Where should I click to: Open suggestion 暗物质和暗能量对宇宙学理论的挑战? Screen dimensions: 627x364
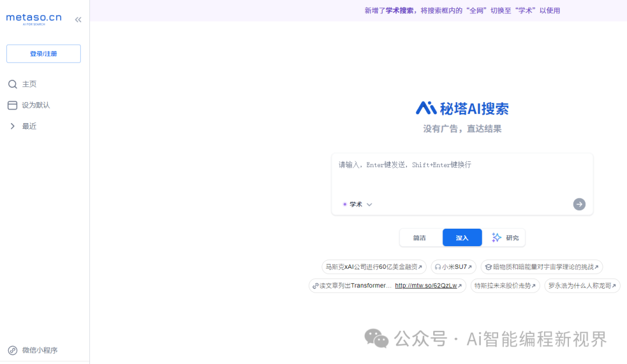[542, 267]
